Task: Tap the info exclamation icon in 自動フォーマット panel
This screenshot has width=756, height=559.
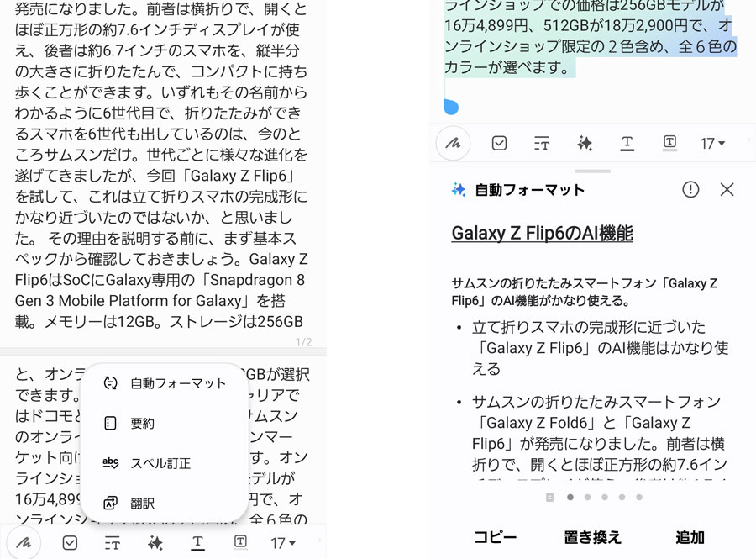Action: 690,189
